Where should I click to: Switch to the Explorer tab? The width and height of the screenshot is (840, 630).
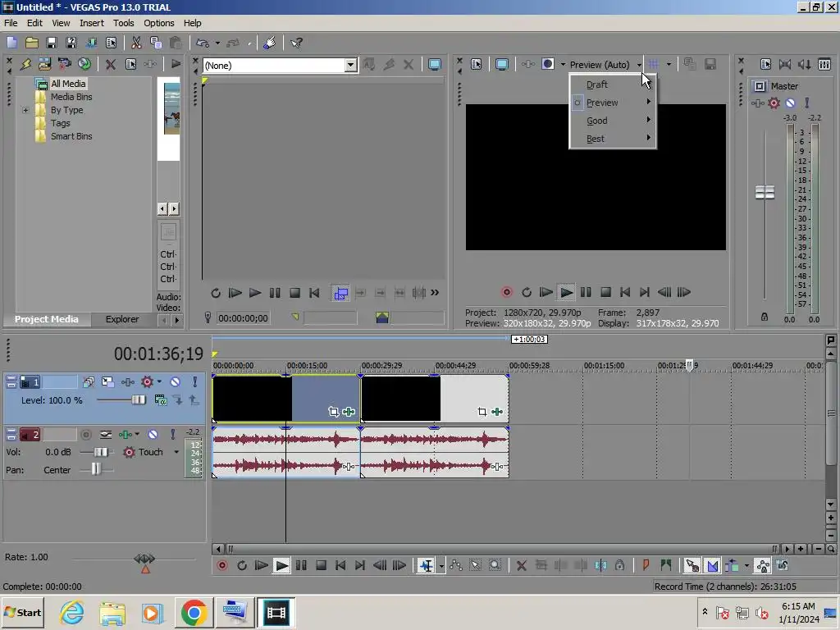[122, 319]
